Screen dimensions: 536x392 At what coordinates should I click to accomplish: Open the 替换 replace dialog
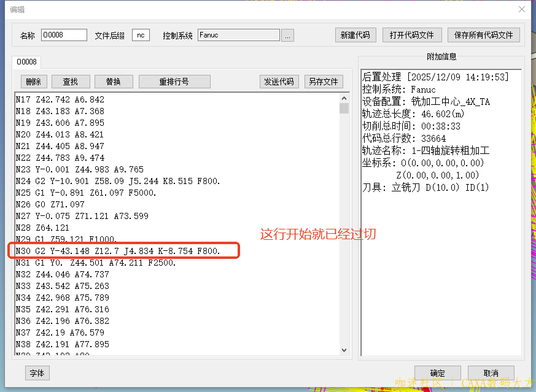point(114,81)
